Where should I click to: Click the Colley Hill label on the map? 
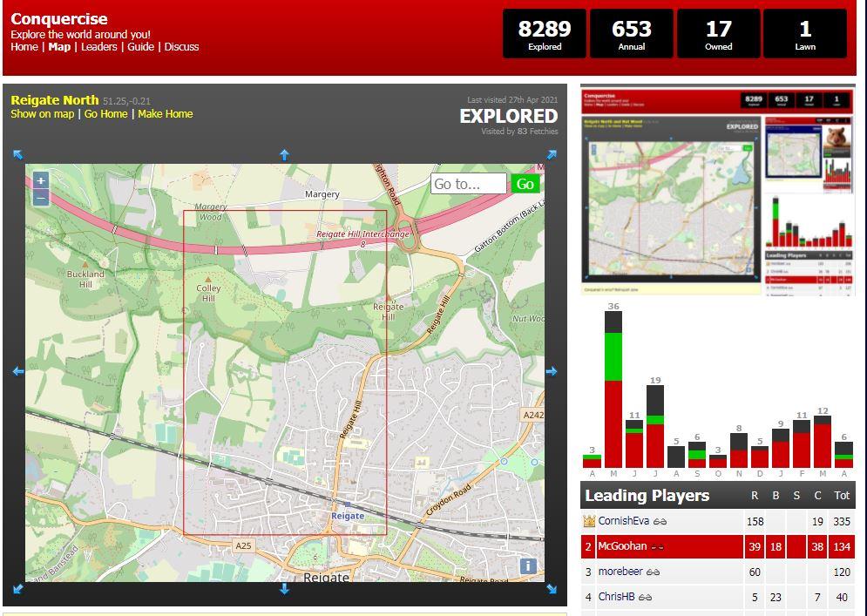click(x=208, y=293)
